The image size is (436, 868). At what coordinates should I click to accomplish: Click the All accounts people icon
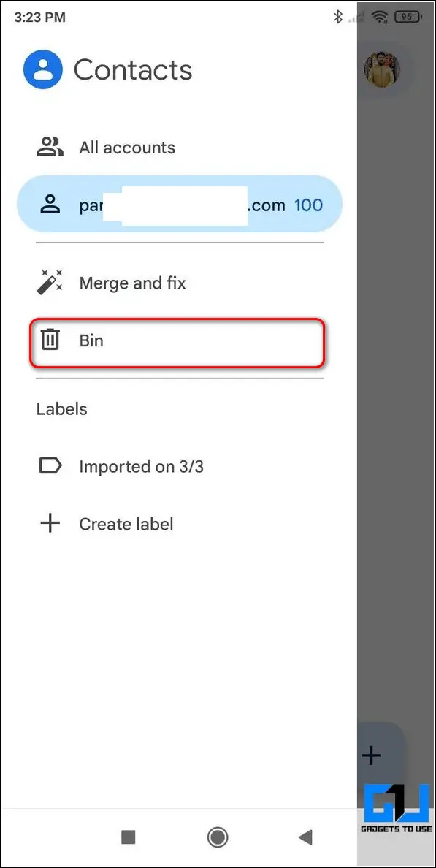tap(50, 148)
